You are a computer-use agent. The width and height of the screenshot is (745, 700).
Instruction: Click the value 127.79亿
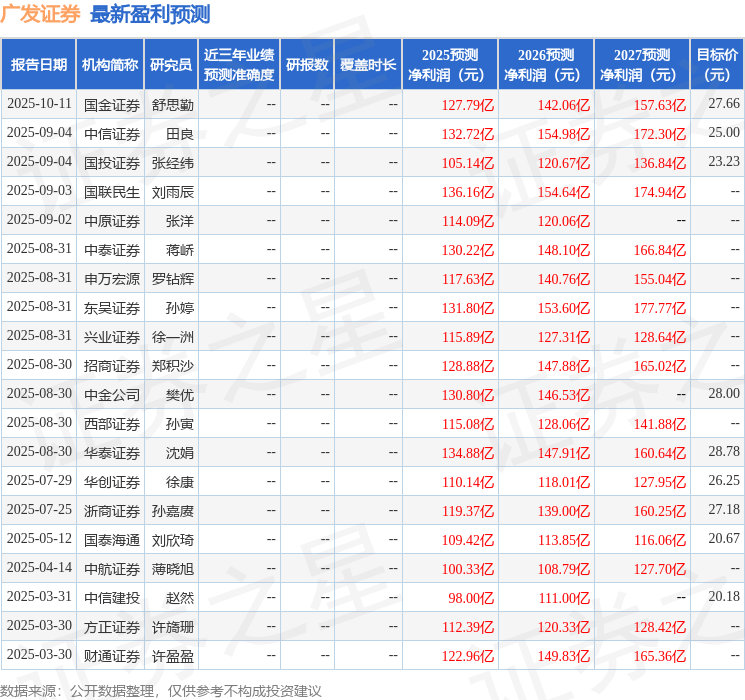(x=468, y=105)
